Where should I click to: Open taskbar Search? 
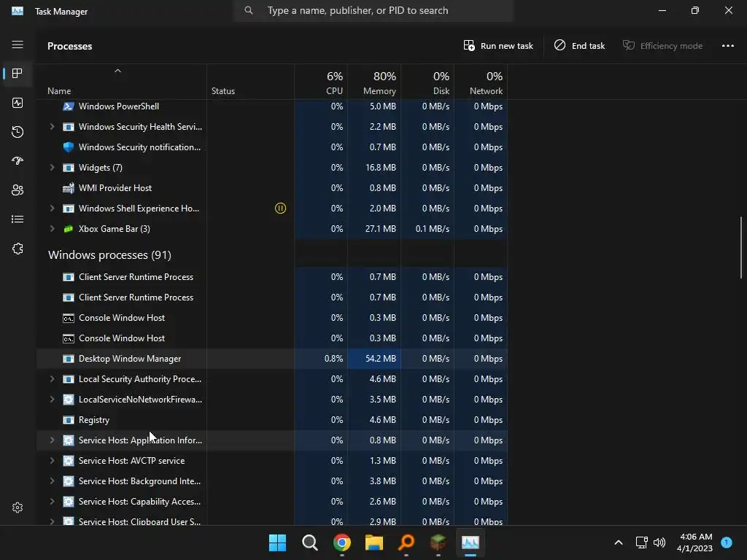pyautogui.click(x=309, y=542)
